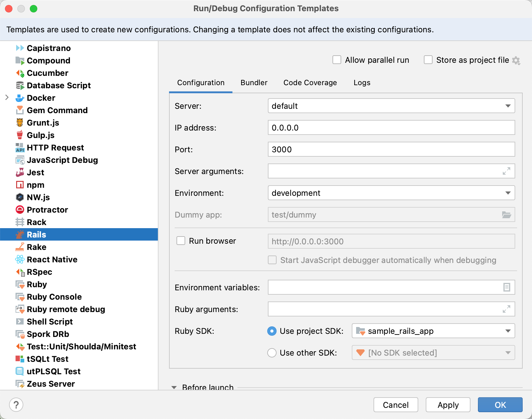Select the Docker configuration icon
Screen dimensions: 532x419
click(x=20, y=98)
